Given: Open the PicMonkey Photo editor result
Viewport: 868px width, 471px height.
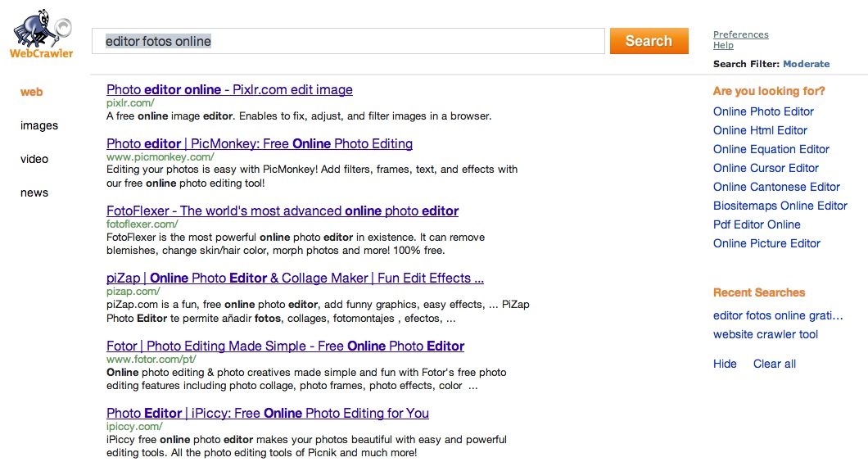Looking at the screenshot, I should click(x=259, y=144).
